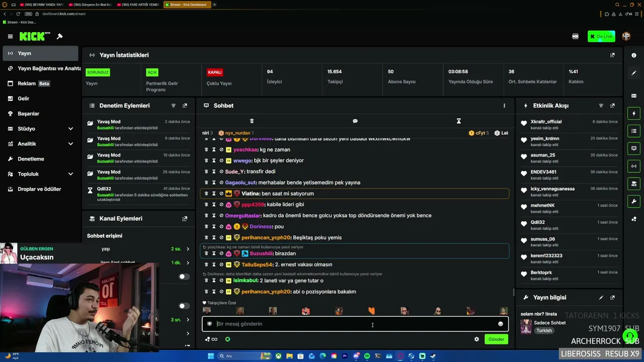Select the pencil edit icon in right toolbar
This screenshot has height=362, width=644.
(x=634, y=73)
